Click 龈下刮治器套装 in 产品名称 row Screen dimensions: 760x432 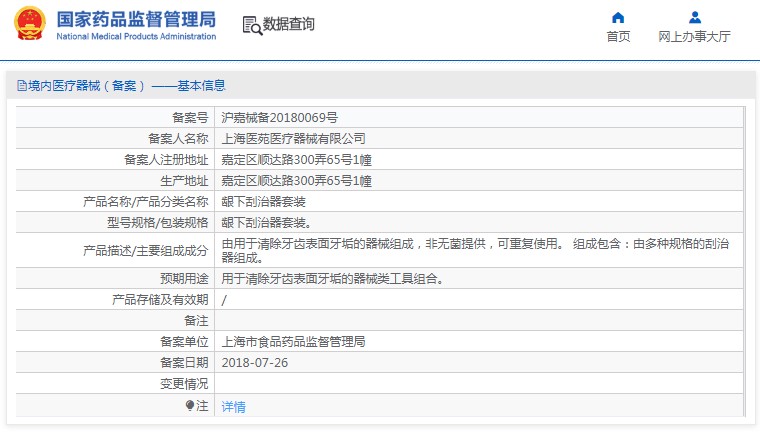264,202
